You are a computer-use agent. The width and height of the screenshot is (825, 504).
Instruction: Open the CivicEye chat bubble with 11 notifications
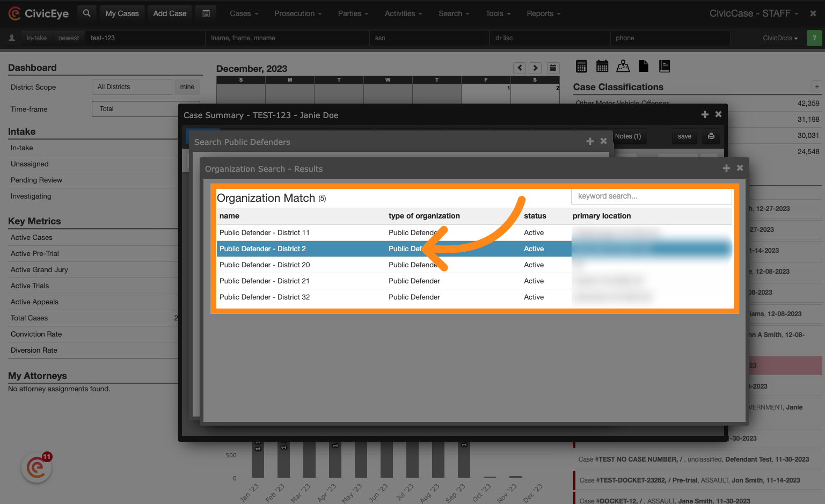36,468
